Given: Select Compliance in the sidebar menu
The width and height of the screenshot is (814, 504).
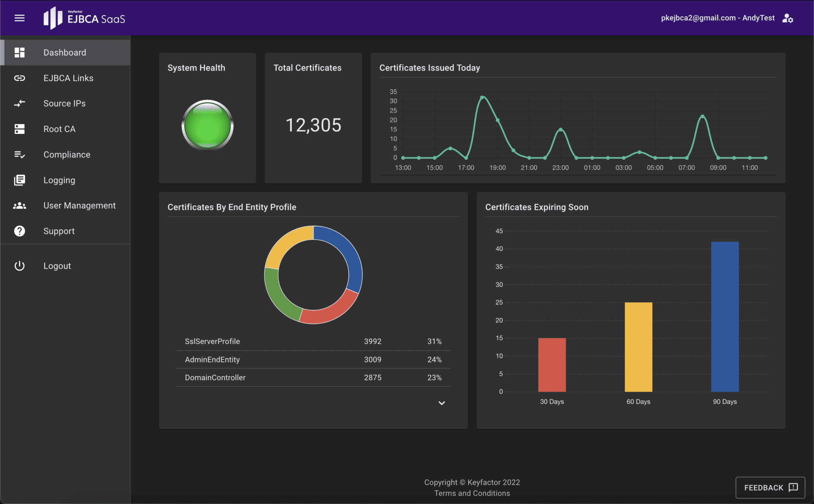Looking at the screenshot, I should [67, 155].
